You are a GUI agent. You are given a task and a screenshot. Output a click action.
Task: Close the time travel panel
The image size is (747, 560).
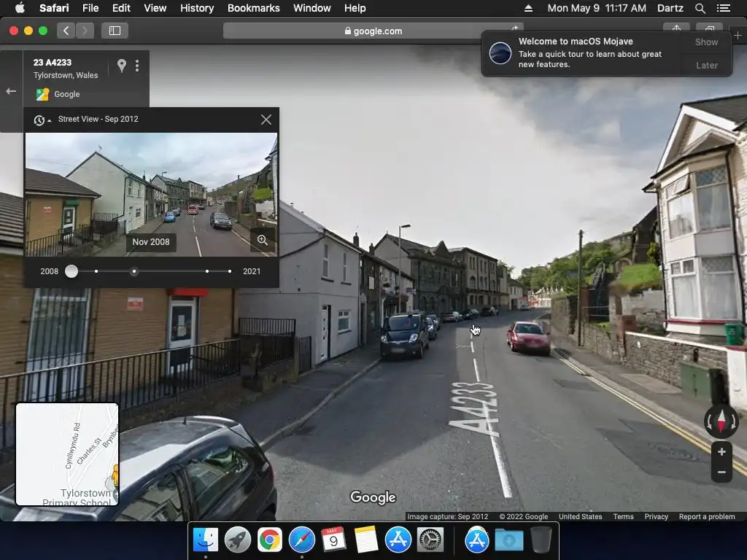pyautogui.click(x=266, y=120)
